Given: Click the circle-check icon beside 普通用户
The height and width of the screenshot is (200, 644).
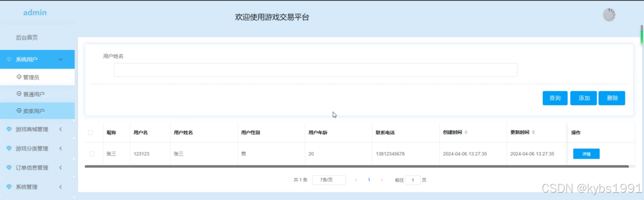Looking at the screenshot, I should click(19, 94).
